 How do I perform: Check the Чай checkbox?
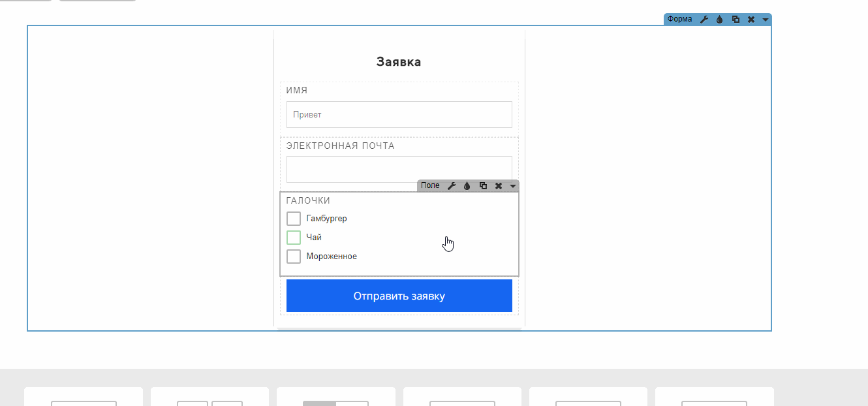[294, 238]
